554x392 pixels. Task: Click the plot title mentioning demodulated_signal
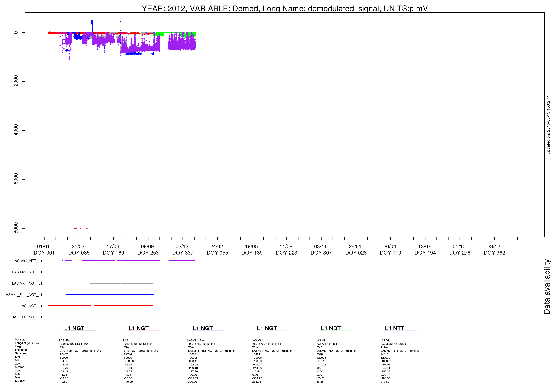pos(285,8)
